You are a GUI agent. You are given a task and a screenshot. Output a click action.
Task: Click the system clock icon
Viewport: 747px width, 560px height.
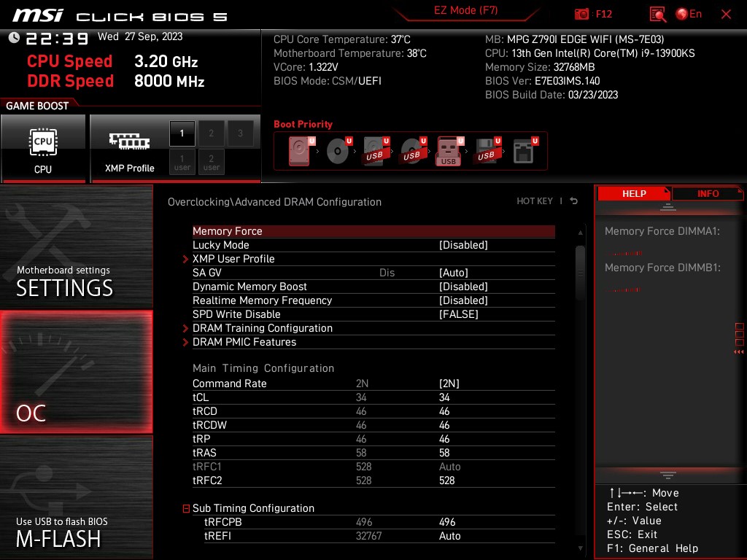click(x=14, y=38)
